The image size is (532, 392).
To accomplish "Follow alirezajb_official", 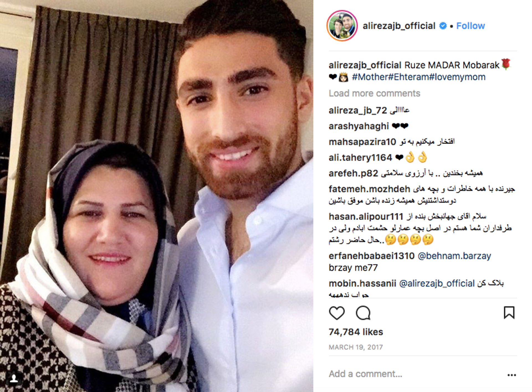I will pos(470,26).
